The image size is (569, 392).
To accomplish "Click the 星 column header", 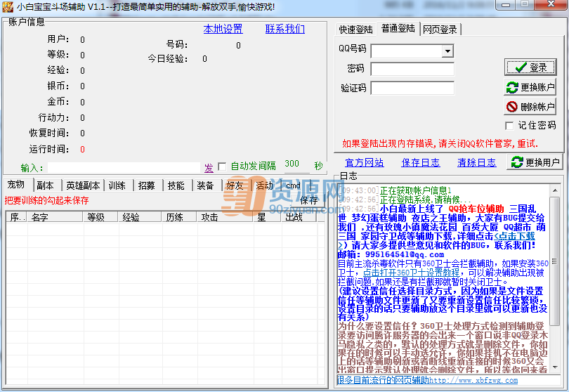I will [267, 217].
